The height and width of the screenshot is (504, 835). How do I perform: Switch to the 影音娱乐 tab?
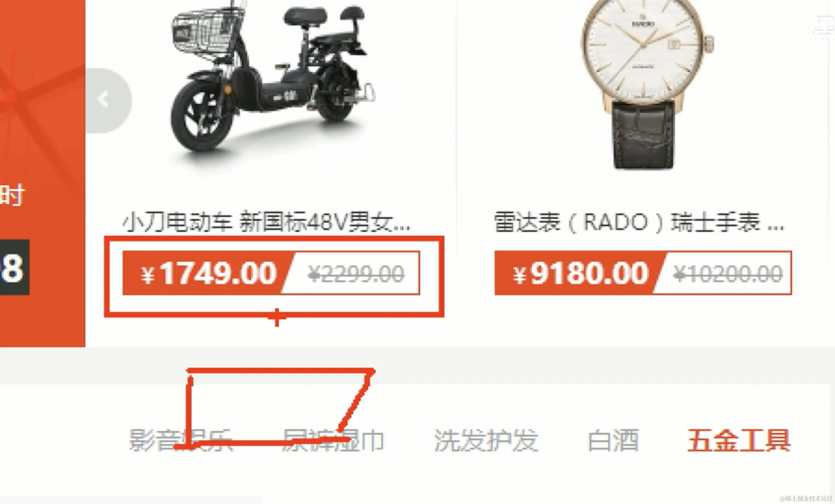181,440
